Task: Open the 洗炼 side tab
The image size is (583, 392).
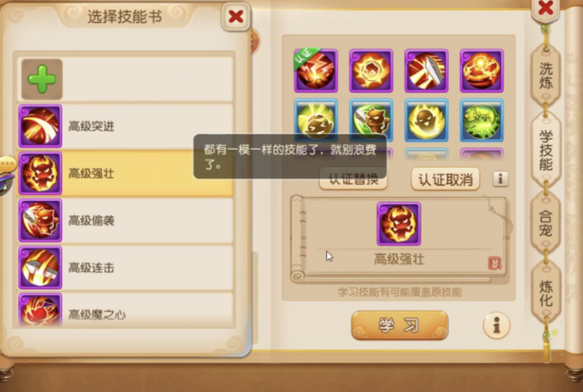Action: click(x=546, y=75)
